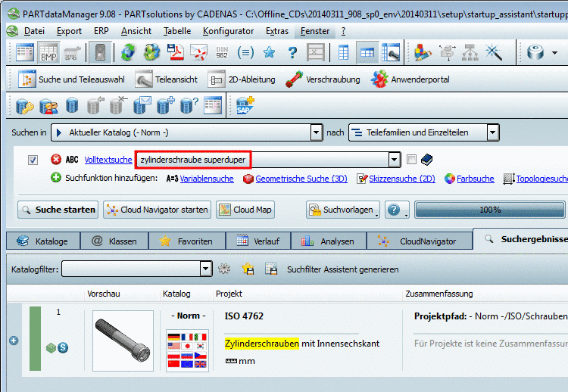Image resolution: width=568 pixels, height=392 pixels.
Task: Click the database with envelope icon
Action: [x=142, y=106]
